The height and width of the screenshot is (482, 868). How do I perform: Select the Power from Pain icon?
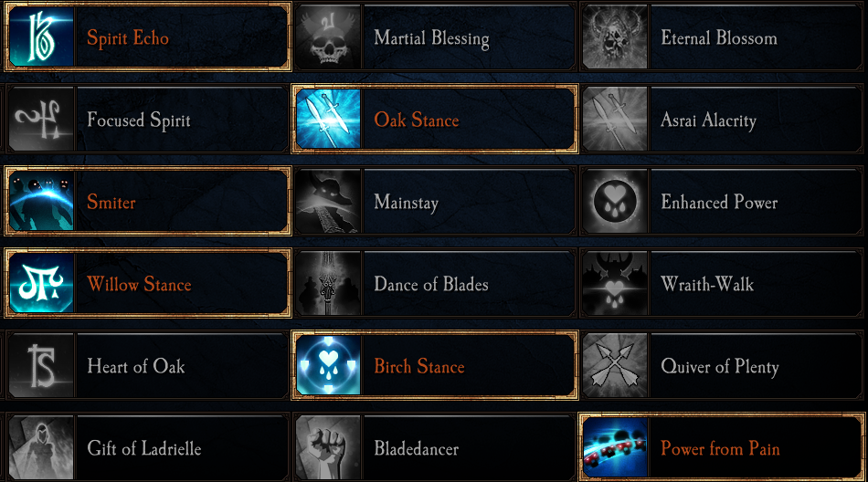(615, 448)
